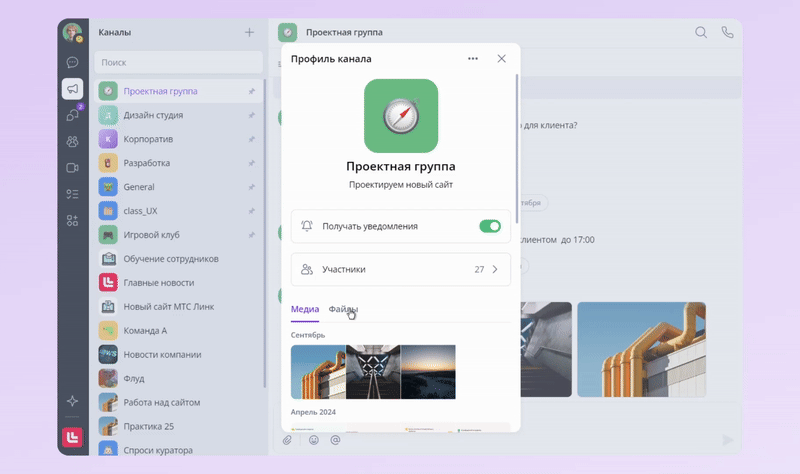Start a call with phone icon

click(727, 32)
